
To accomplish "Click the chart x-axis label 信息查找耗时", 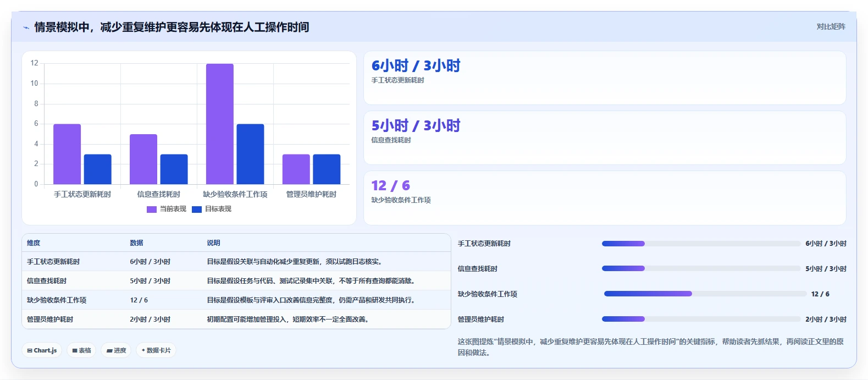I will pyautogui.click(x=159, y=195).
